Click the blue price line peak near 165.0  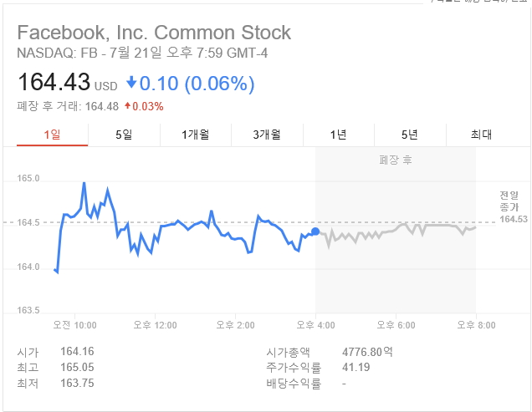coord(84,183)
